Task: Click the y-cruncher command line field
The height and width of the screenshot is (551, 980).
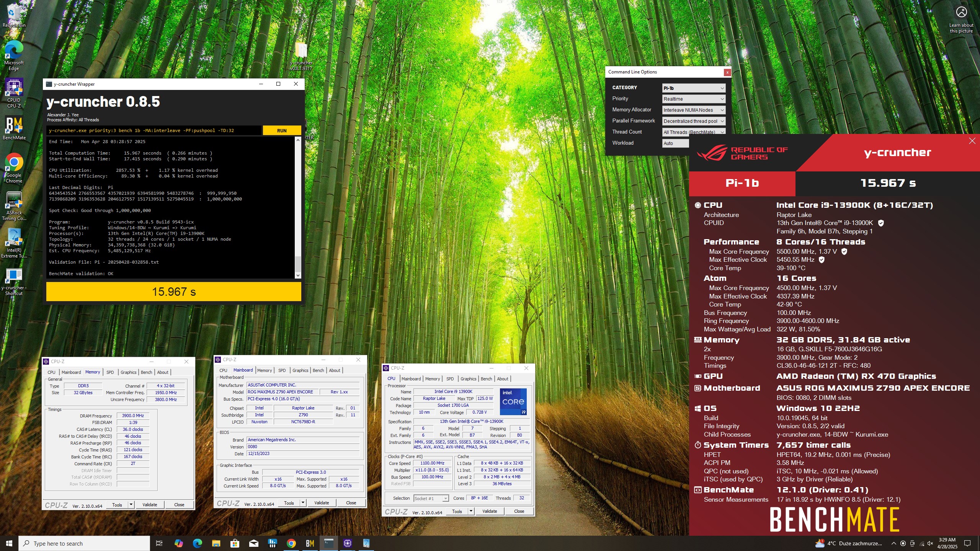Action: (x=154, y=130)
